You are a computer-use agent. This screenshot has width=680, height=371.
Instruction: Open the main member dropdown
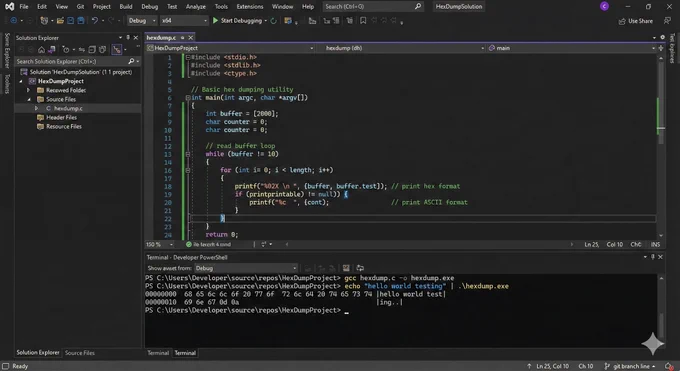(x=572, y=48)
